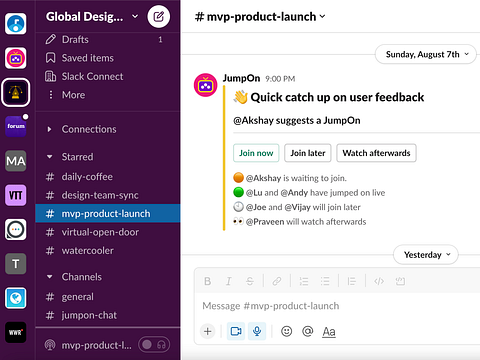The image size is (480, 360).
Task: Click the Watch afterwards button
Action: (x=376, y=153)
